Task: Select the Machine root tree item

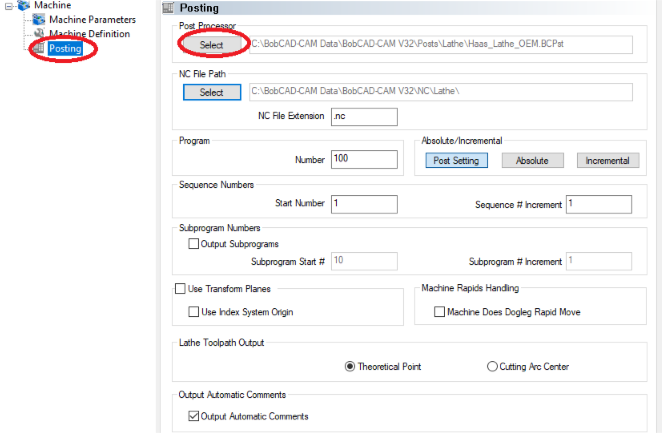Action: click(x=52, y=5)
